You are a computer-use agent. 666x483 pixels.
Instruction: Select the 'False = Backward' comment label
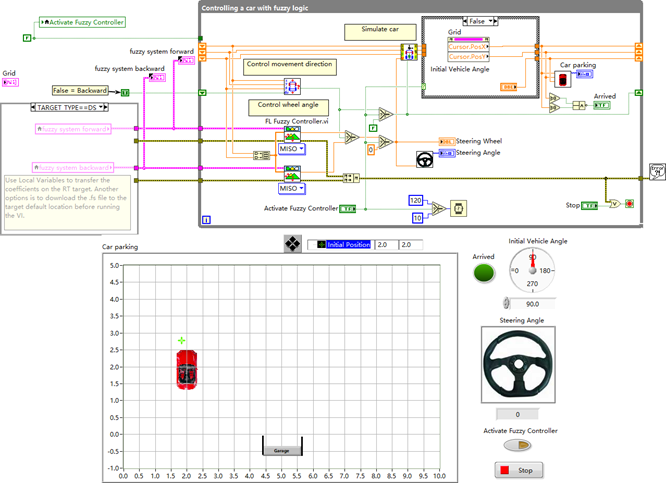pyautogui.click(x=80, y=90)
